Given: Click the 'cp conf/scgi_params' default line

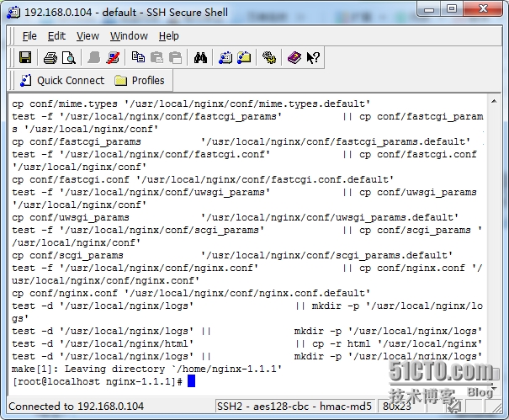Looking at the screenshot, I should click(232, 255).
